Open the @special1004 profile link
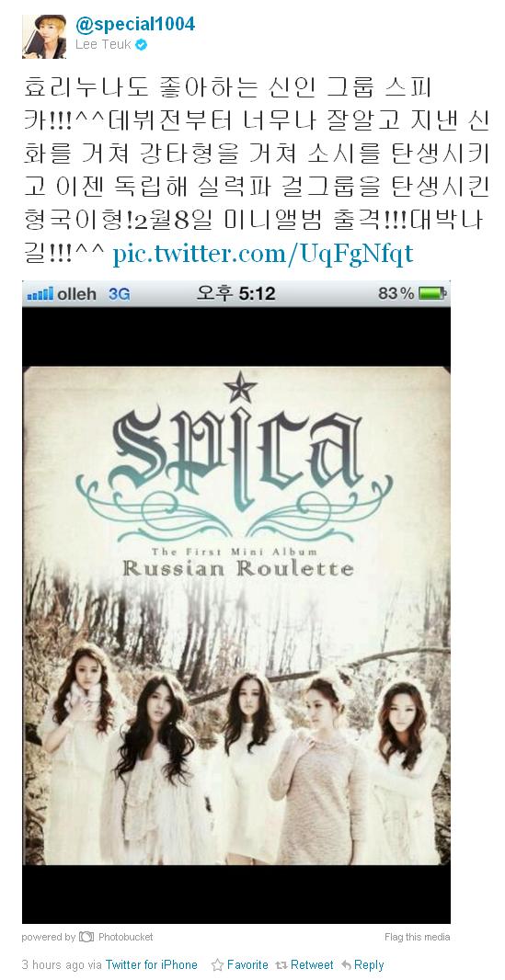The image size is (505, 980). [x=135, y=24]
